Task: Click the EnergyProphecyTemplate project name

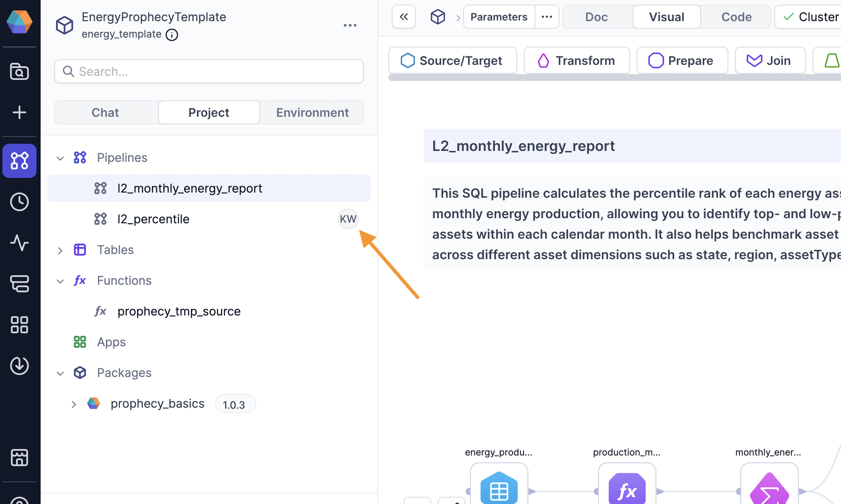Action: (154, 17)
